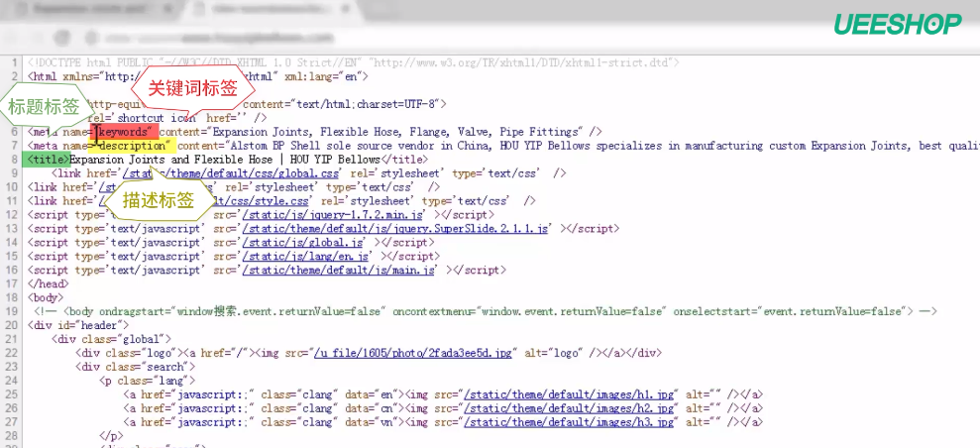This screenshot has width=980, height=448.
Task: Open the css/global.css stylesheet link
Action: 233,173
